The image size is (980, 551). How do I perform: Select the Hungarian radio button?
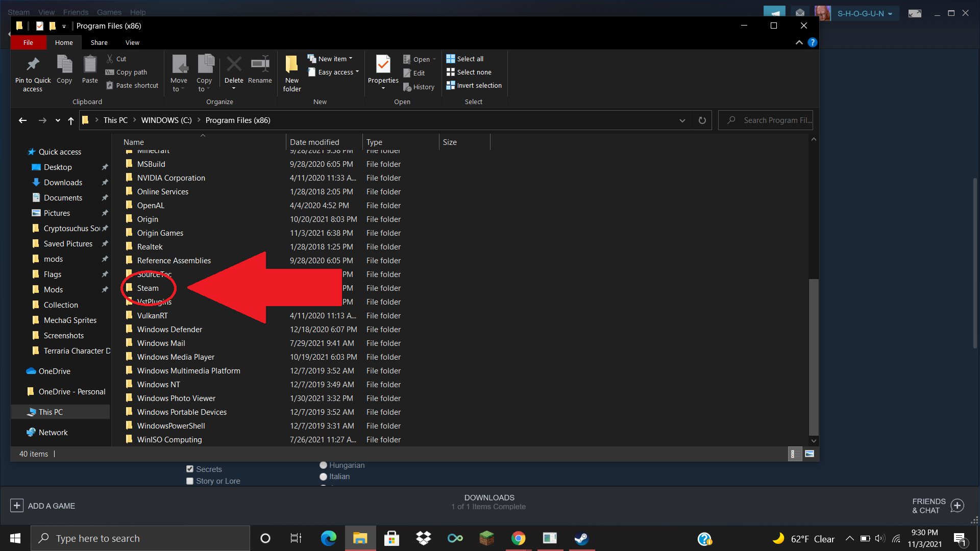point(323,465)
